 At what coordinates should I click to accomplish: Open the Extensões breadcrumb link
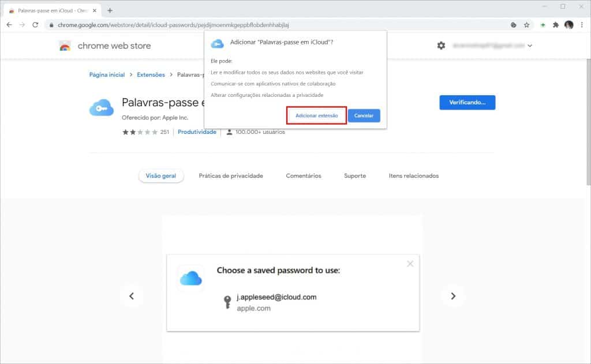151,74
